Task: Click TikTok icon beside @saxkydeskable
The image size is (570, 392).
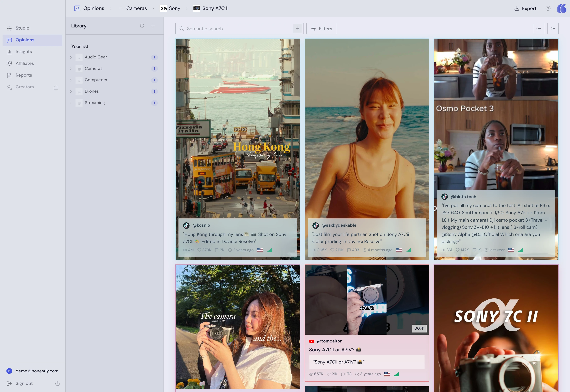Action: pyautogui.click(x=315, y=225)
